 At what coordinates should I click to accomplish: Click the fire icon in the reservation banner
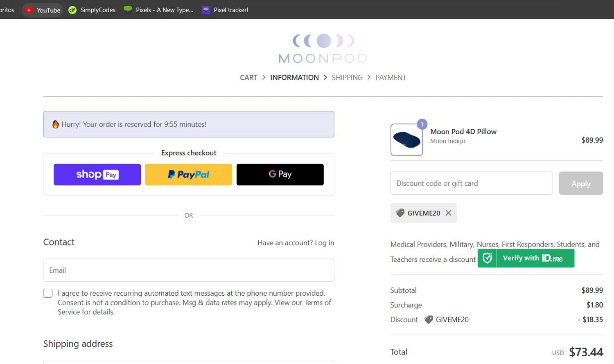point(55,124)
